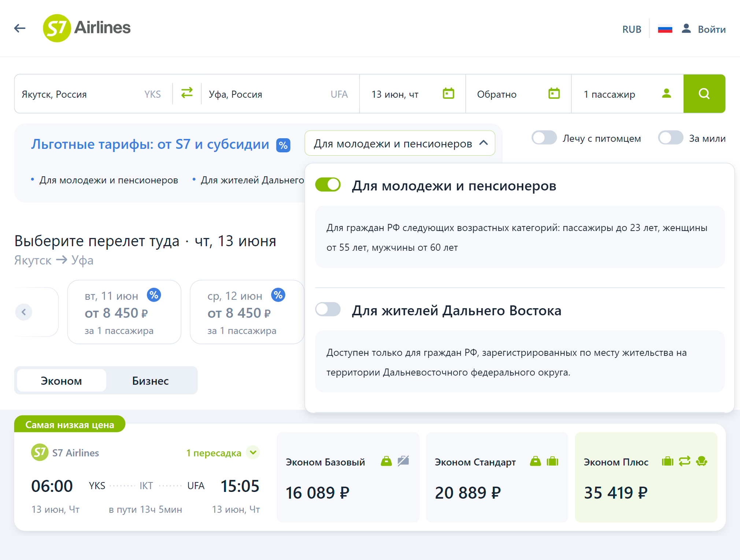Click в пути 13ч 5мин duration text
This screenshot has width=740, height=560.
[145, 509]
